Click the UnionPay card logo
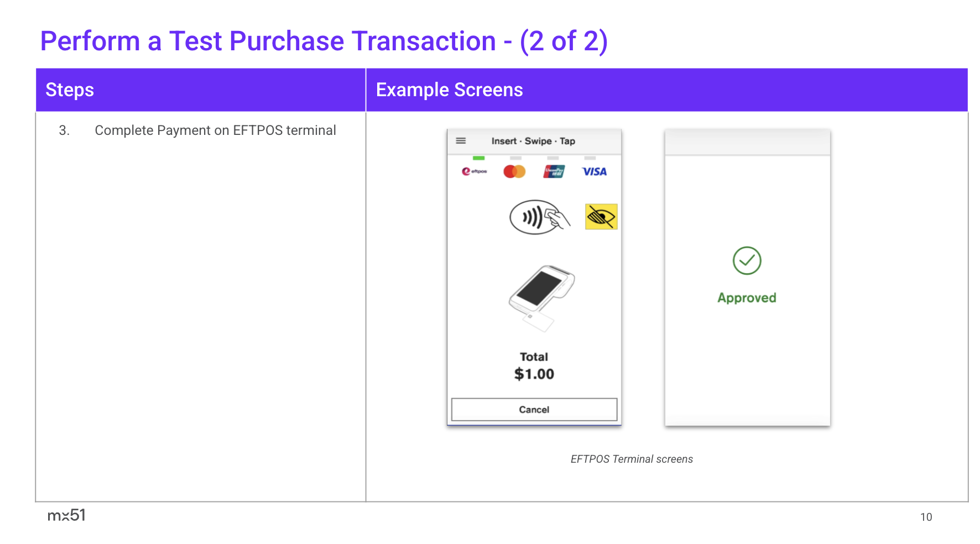Viewport: 980px width, 544px height. pyautogui.click(x=554, y=171)
